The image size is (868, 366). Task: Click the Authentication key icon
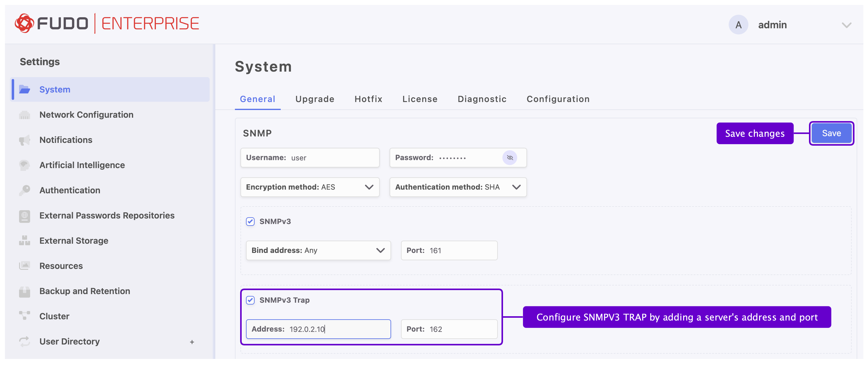click(x=24, y=190)
